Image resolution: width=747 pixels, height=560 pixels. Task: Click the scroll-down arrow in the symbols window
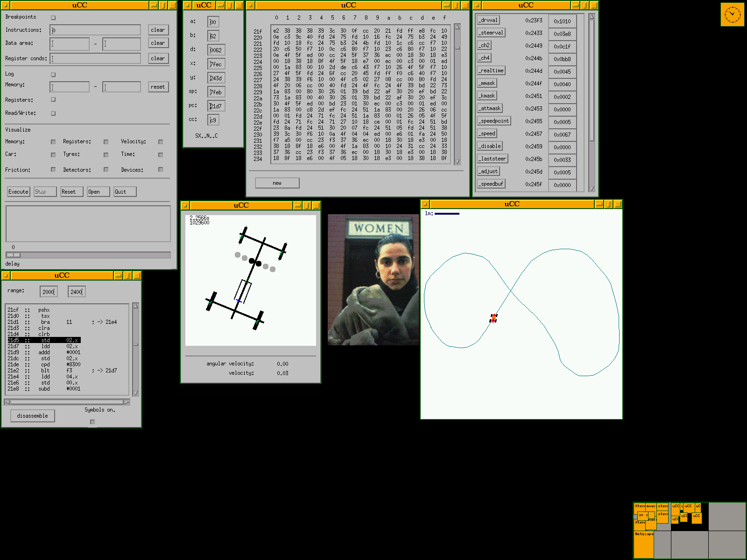592,189
